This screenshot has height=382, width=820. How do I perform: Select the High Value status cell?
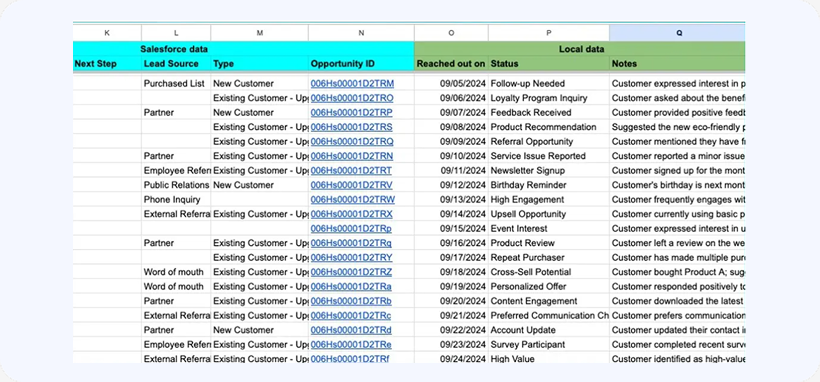point(549,358)
